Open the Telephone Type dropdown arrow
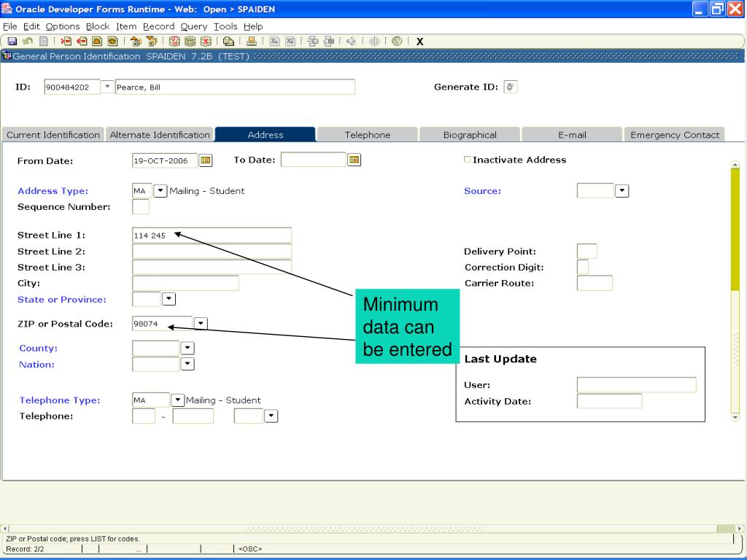This screenshot has height=560, width=747. 178,400
